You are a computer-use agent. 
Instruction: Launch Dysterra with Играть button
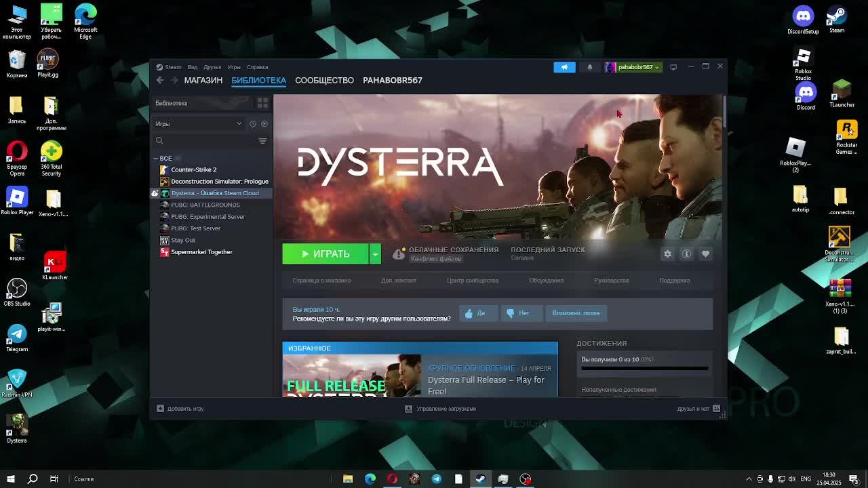point(325,253)
